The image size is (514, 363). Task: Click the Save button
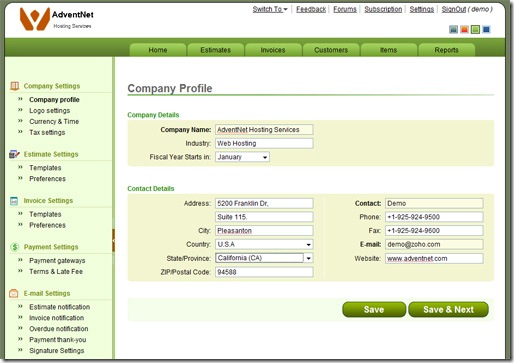(374, 310)
